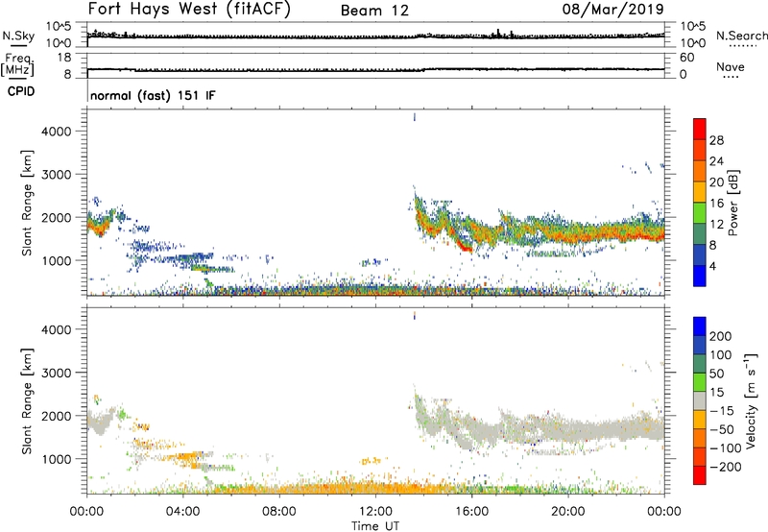Click the '10^5' left noise axis label
The width and height of the screenshot is (768, 532).
(59, 27)
